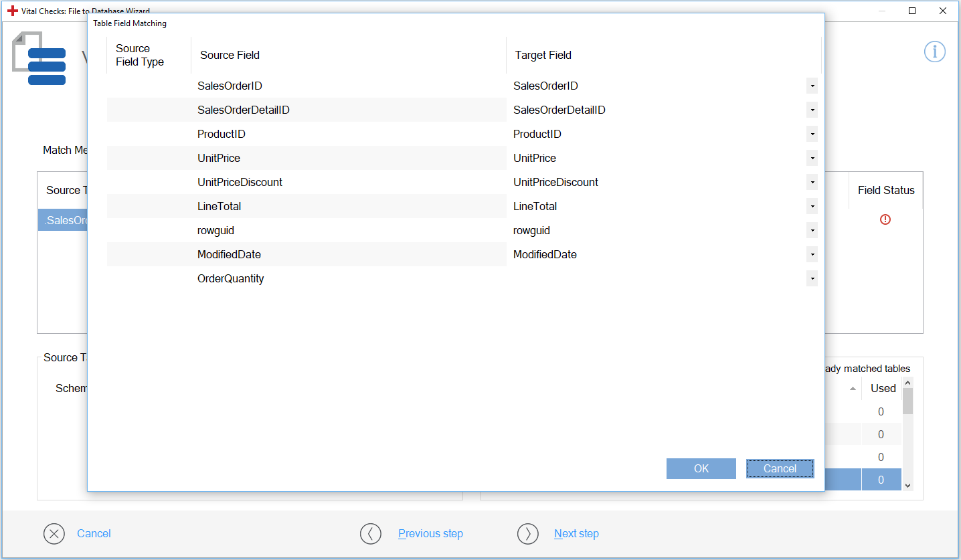The height and width of the screenshot is (560, 961).
Task: Open Target Field dropdown for ModifiedDate
Action: pos(812,254)
